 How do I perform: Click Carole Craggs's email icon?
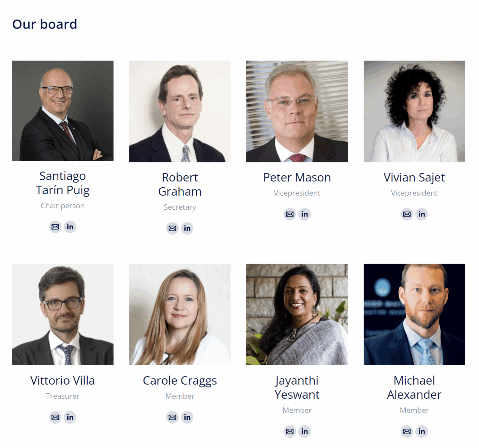[172, 417]
